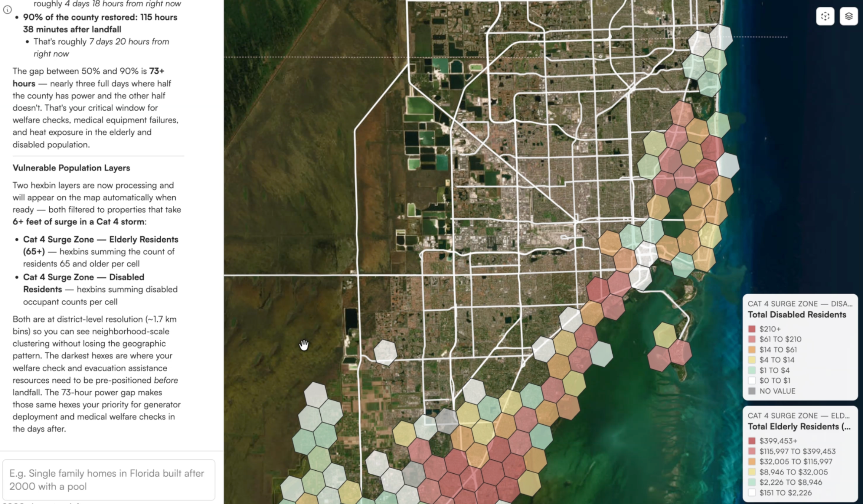Click 'Cat 4 Surge Zone — Elderly Residents' bullet
Viewport: 863px width, 504px height.
coord(101,245)
